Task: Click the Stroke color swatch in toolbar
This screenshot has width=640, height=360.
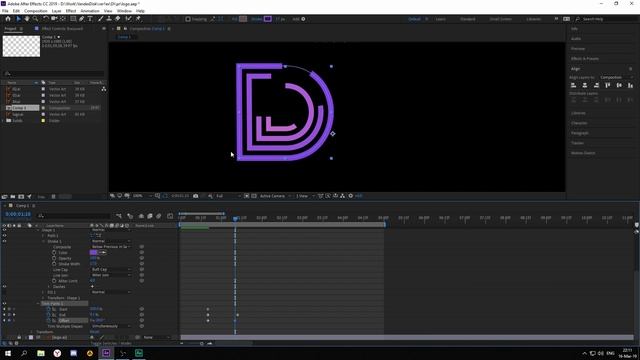Action: click(268, 19)
